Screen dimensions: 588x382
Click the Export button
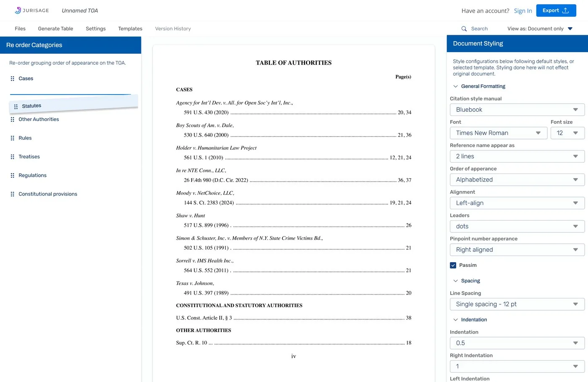click(556, 11)
